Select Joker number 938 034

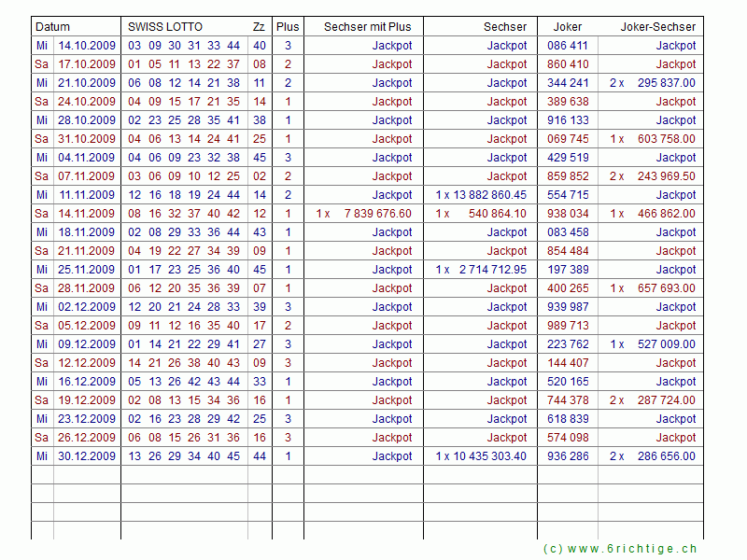(568, 214)
